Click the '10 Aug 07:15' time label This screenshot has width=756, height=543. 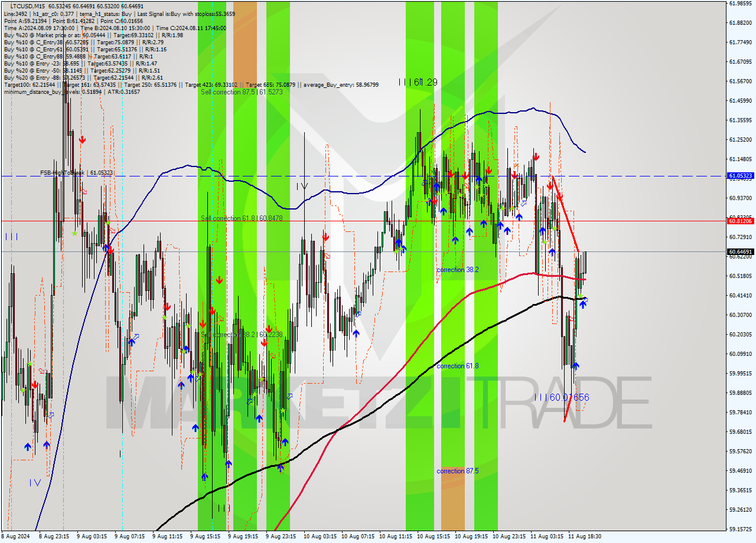(358, 537)
